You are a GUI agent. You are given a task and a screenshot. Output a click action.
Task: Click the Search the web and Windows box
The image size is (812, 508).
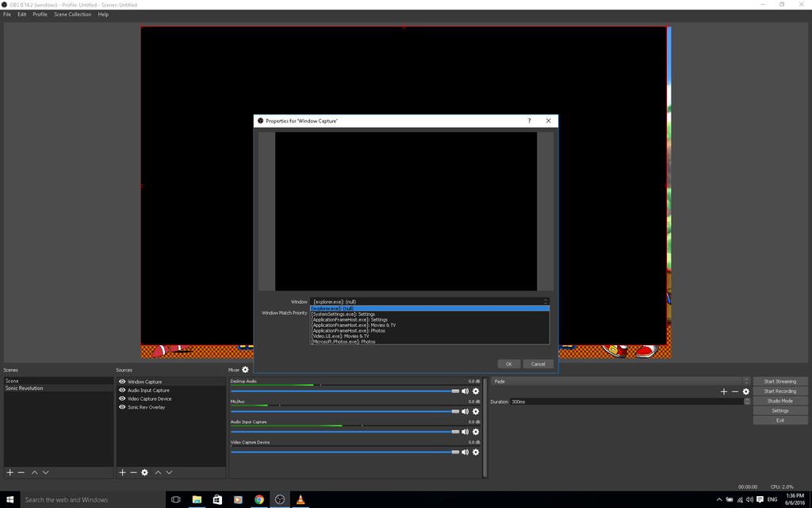[93, 500]
